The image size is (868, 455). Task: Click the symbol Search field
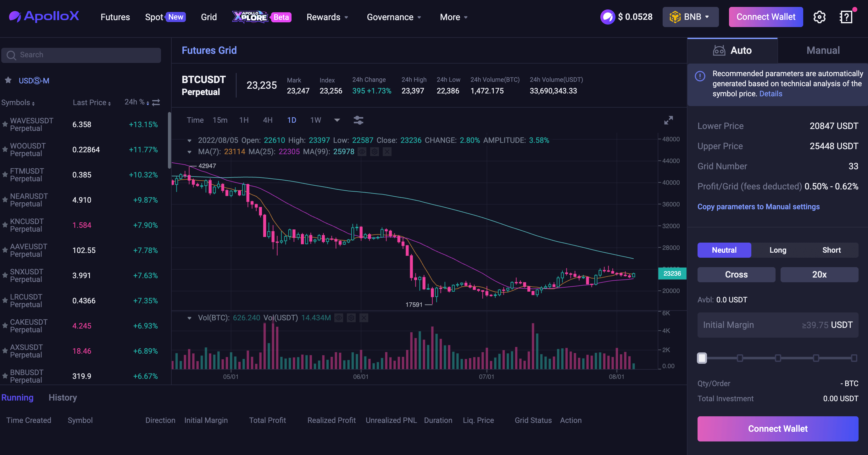click(x=81, y=55)
